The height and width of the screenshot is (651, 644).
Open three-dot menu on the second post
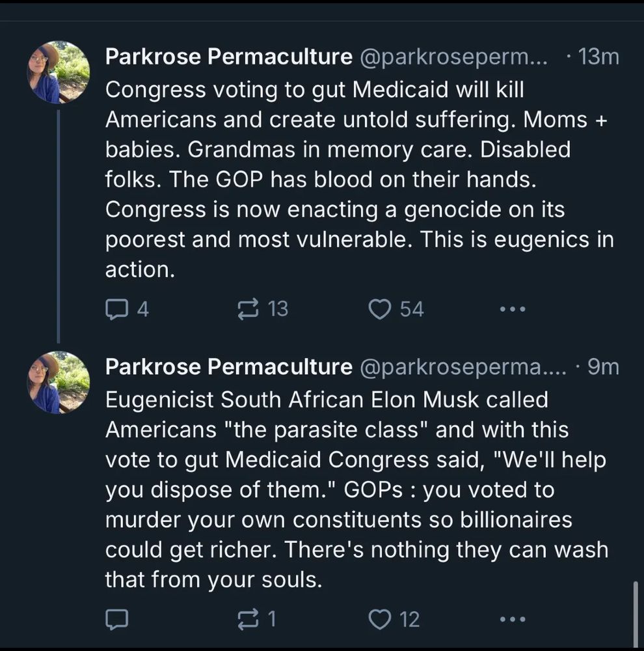512,618
